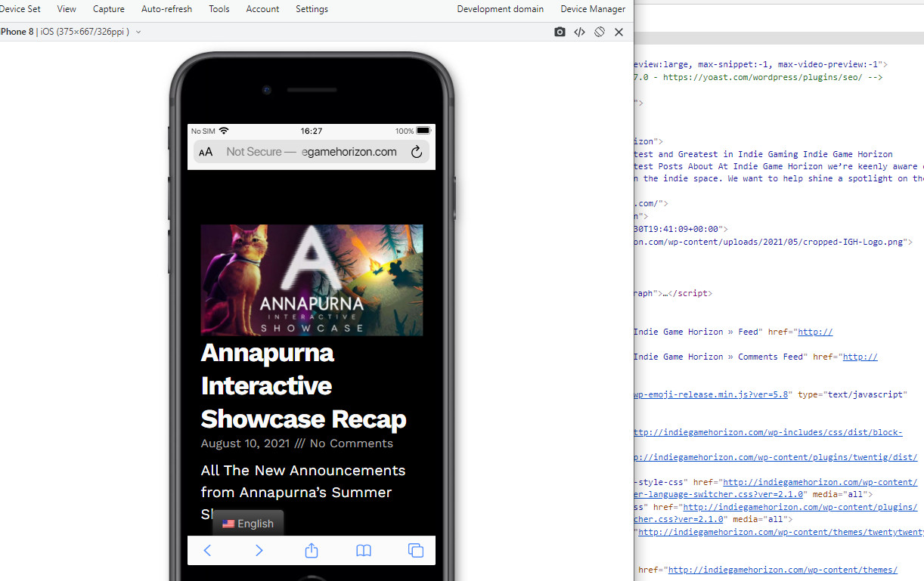The image size is (924, 581).
Task: Open the Account menu
Action: coord(262,9)
